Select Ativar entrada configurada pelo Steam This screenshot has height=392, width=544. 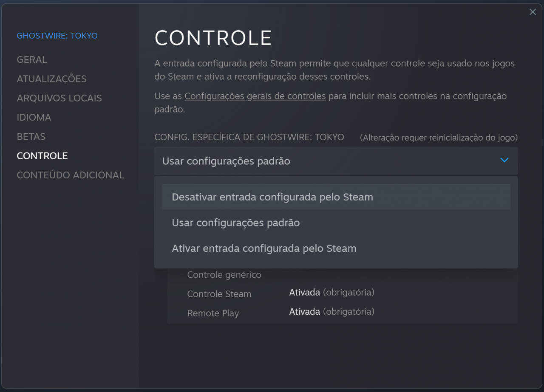click(264, 248)
